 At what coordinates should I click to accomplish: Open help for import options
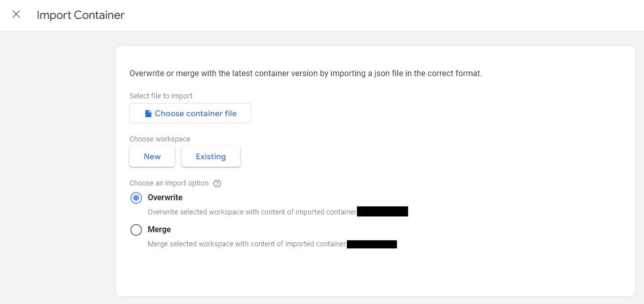217,183
